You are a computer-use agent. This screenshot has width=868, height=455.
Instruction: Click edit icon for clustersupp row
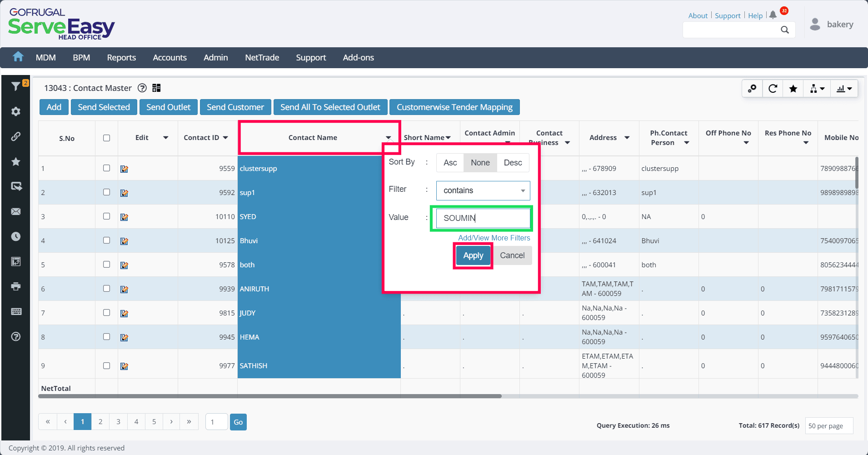click(124, 169)
